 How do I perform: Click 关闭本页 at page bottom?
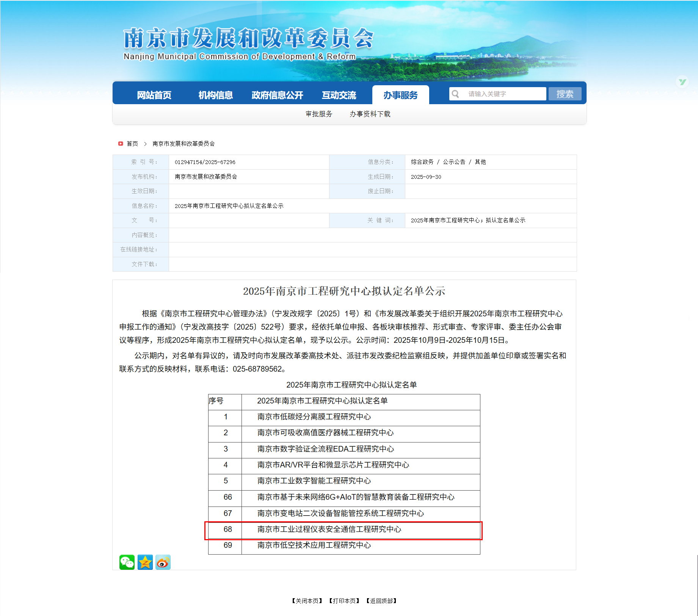(x=307, y=601)
